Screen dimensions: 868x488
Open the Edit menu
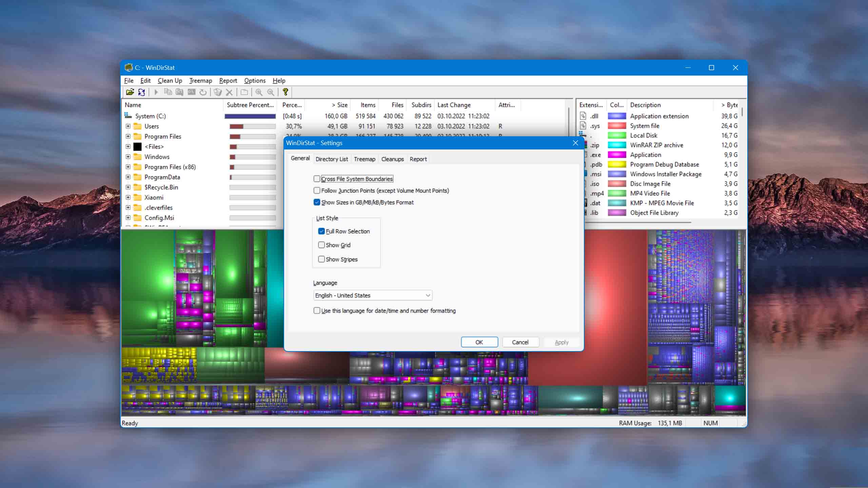(145, 81)
